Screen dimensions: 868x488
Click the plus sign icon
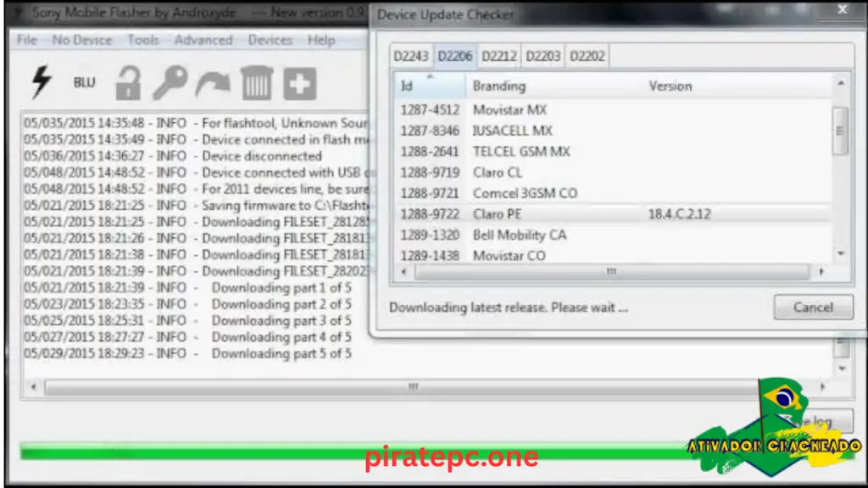pos(299,84)
